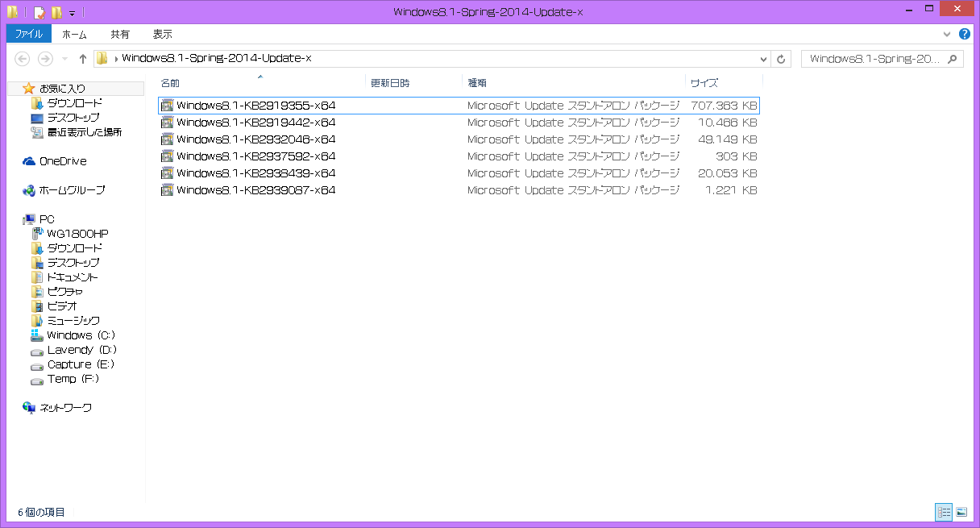Open the ドキュメント folder
Image resolution: width=980 pixels, height=528 pixels.
73,277
